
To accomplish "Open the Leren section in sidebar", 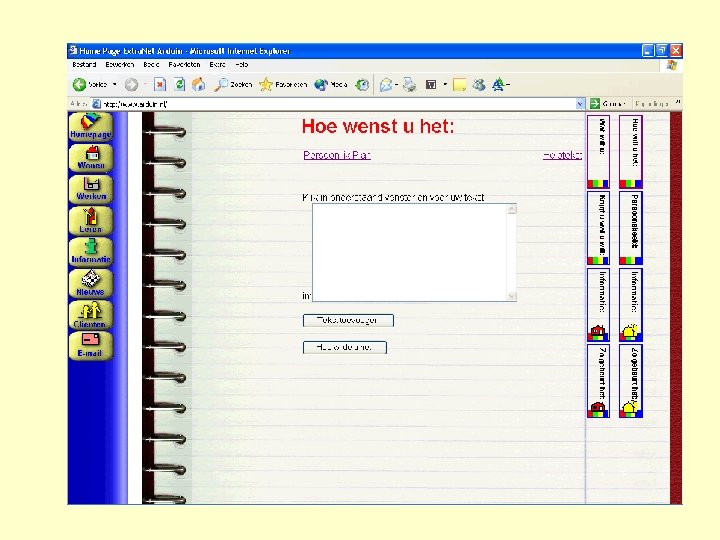I will [90, 220].
